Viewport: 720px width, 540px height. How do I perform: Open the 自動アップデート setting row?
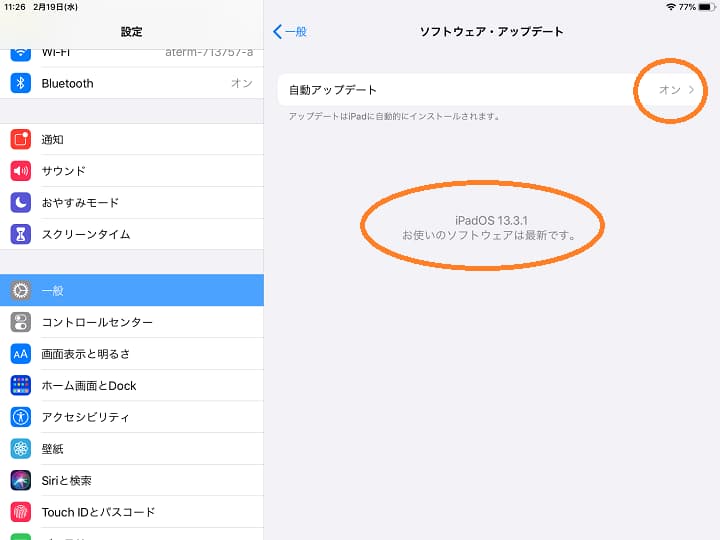click(489, 90)
